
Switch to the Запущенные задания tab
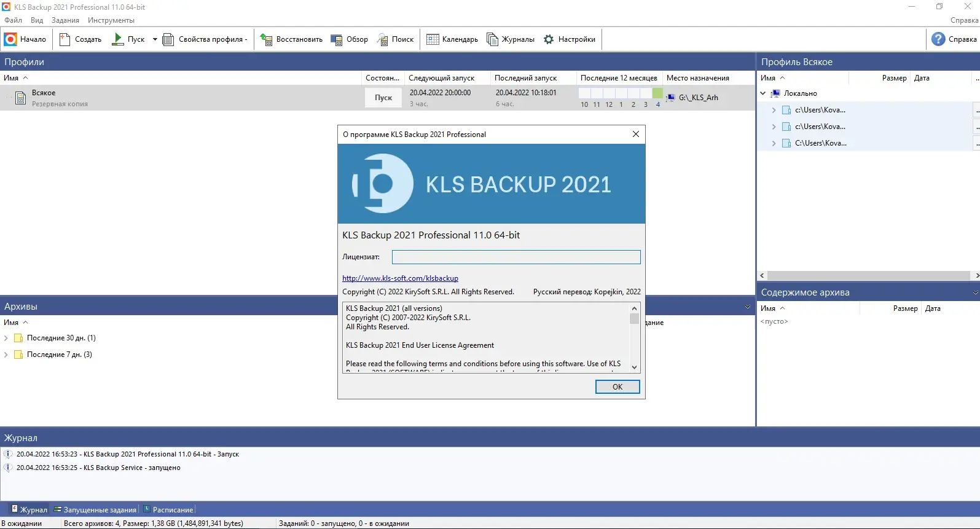coord(95,509)
